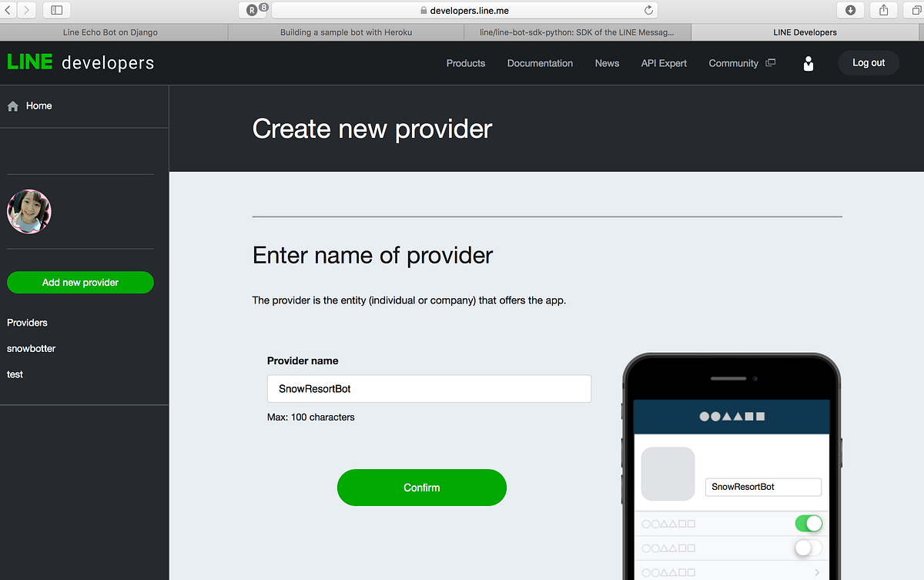Viewport: 924px width, 580px height.
Task: Select the Home icon in the sidebar
Action: (12, 106)
